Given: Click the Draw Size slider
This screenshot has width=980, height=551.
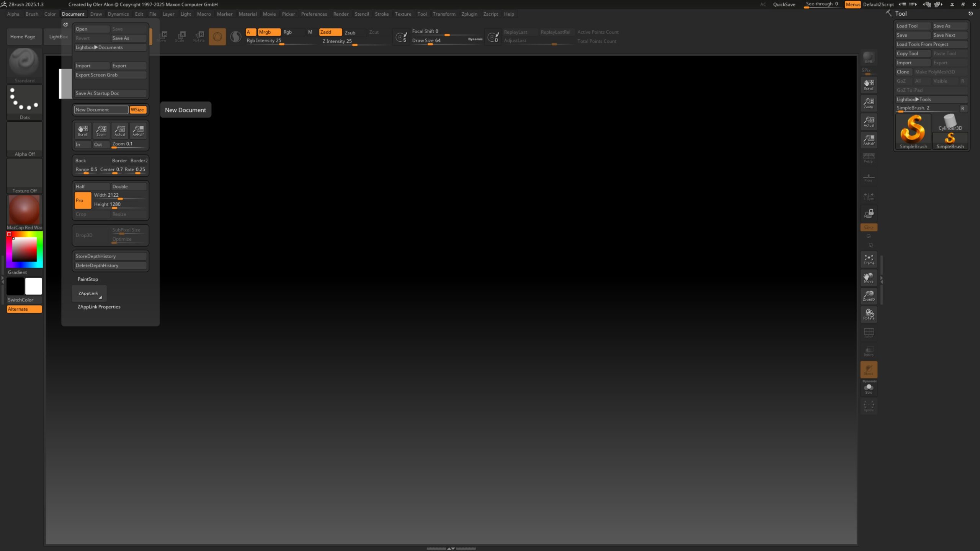Looking at the screenshot, I should 447,41.
